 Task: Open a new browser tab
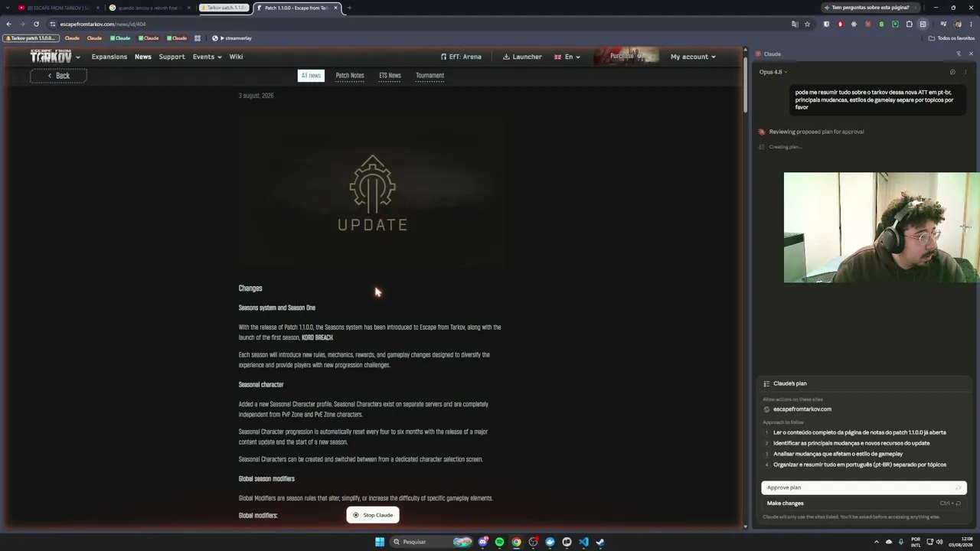click(x=349, y=8)
